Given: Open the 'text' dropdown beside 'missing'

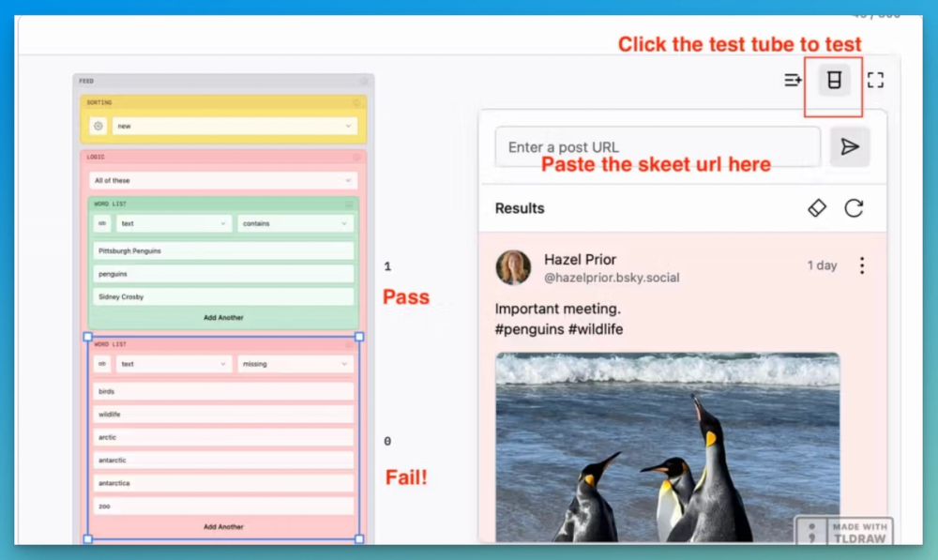Looking at the screenshot, I should [x=174, y=364].
